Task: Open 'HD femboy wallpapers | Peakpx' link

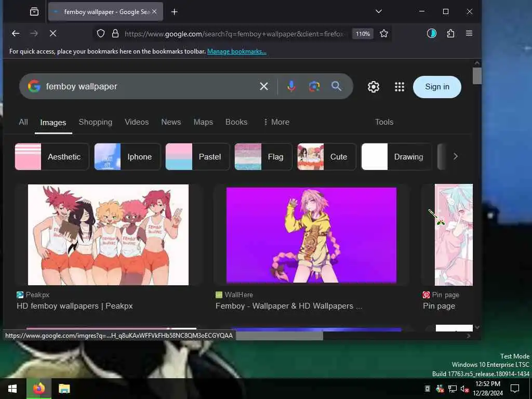Action: [75, 306]
